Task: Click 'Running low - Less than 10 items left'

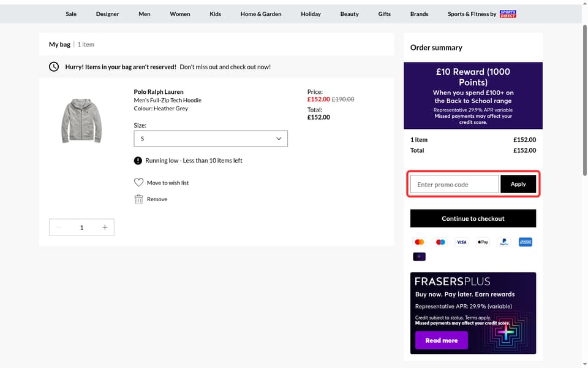Action: coord(194,160)
